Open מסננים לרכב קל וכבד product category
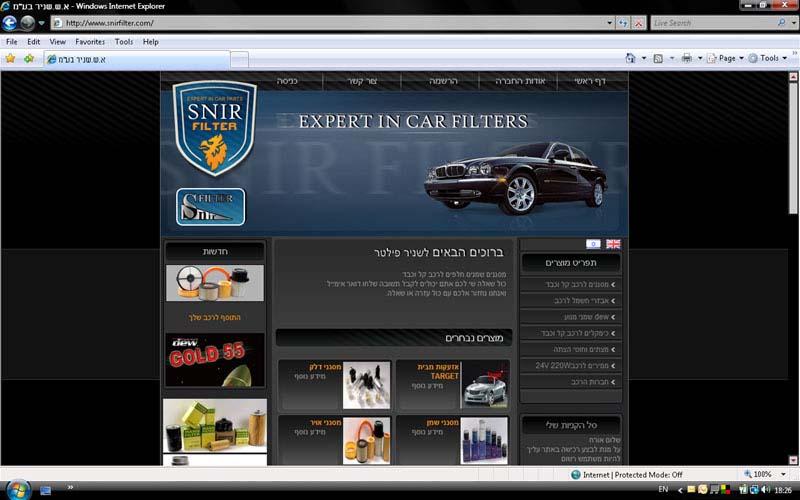This screenshot has height=500, width=800. (570, 285)
